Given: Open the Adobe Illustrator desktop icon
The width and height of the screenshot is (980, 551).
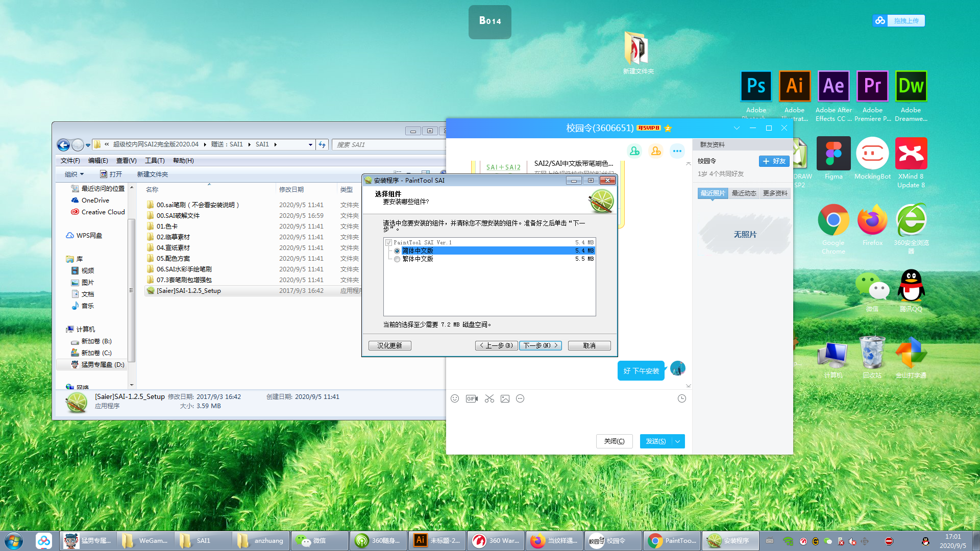Looking at the screenshot, I should 794,87.
